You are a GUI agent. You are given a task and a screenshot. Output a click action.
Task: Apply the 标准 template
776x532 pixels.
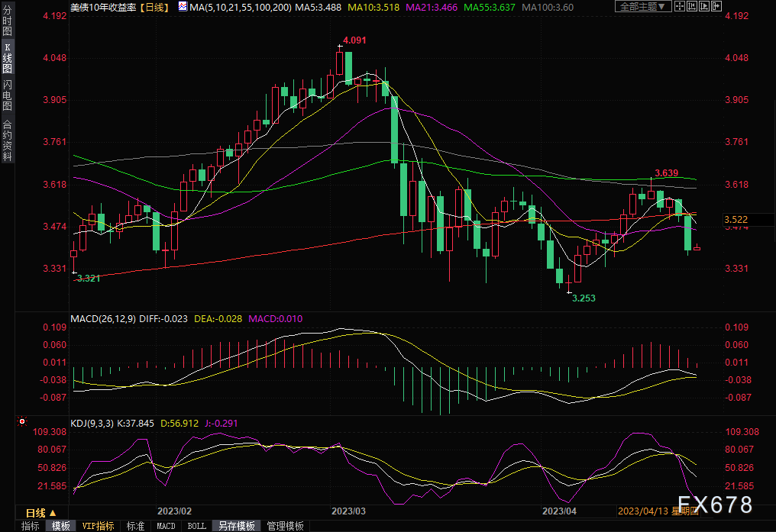click(x=135, y=526)
